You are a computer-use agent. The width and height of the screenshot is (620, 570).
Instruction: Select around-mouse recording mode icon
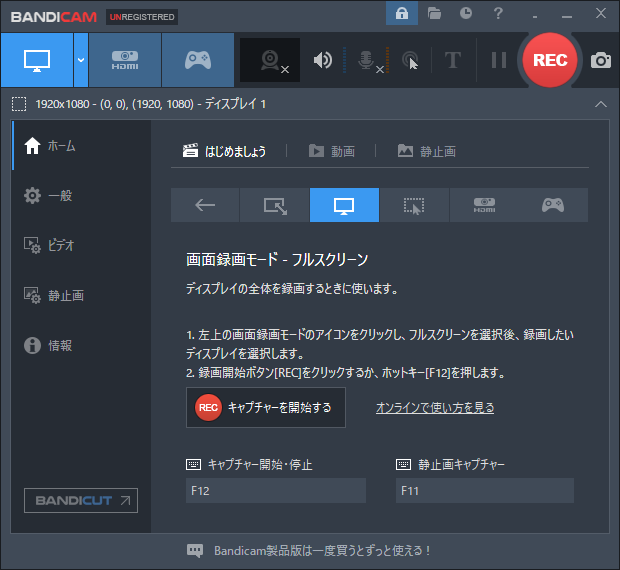(414, 205)
